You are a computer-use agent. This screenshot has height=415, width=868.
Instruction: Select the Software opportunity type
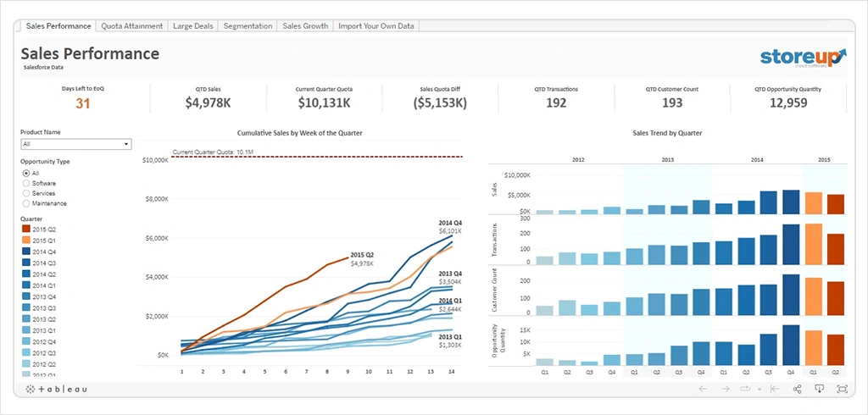coord(26,183)
